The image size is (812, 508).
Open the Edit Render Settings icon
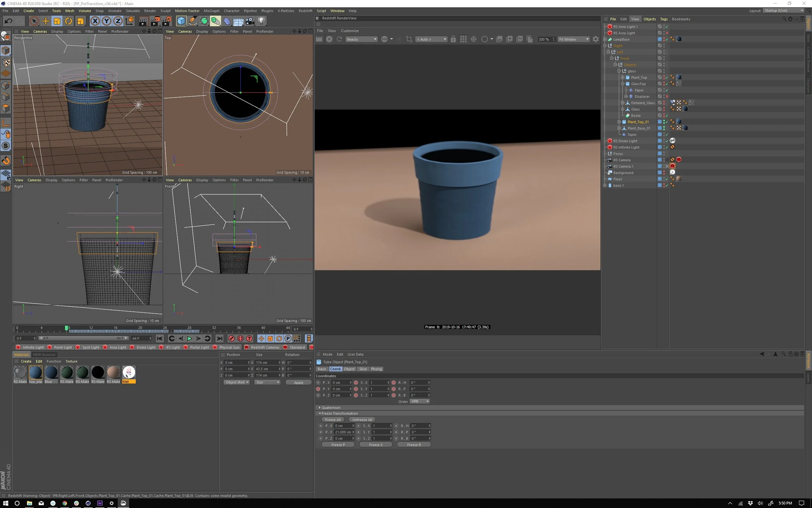point(167,21)
